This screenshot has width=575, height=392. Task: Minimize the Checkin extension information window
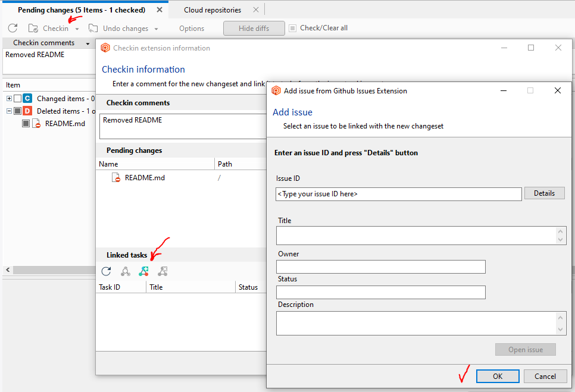coord(504,48)
